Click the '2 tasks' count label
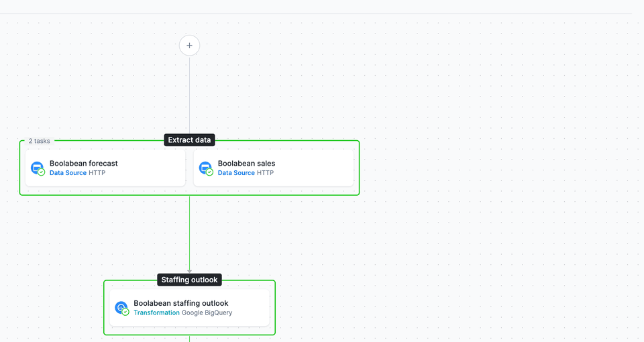 point(40,141)
